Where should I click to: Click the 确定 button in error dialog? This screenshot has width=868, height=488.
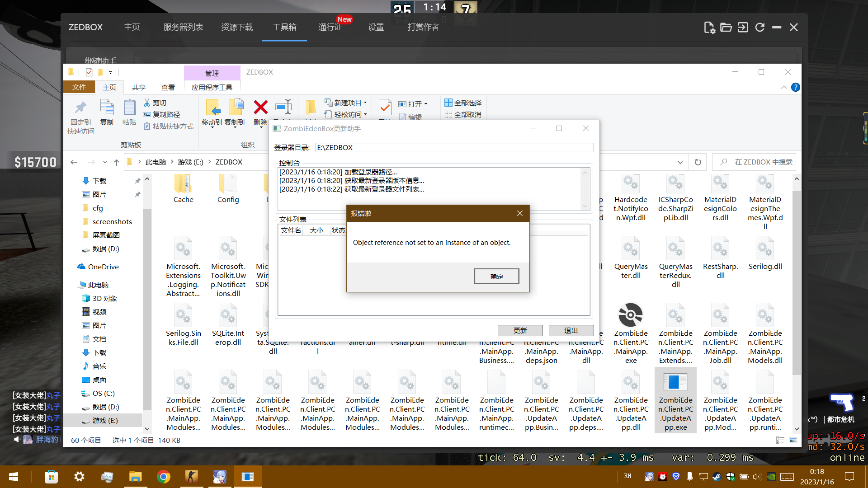(x=496, y=276)
